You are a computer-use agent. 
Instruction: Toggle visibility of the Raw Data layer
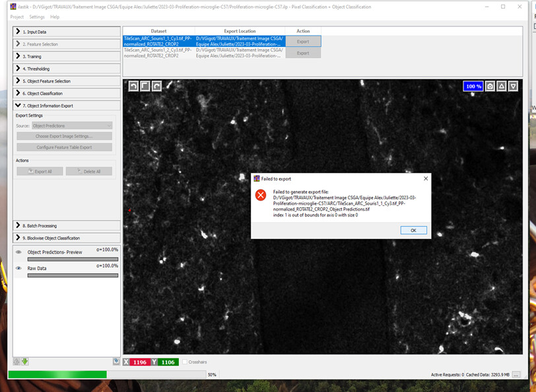18,268
